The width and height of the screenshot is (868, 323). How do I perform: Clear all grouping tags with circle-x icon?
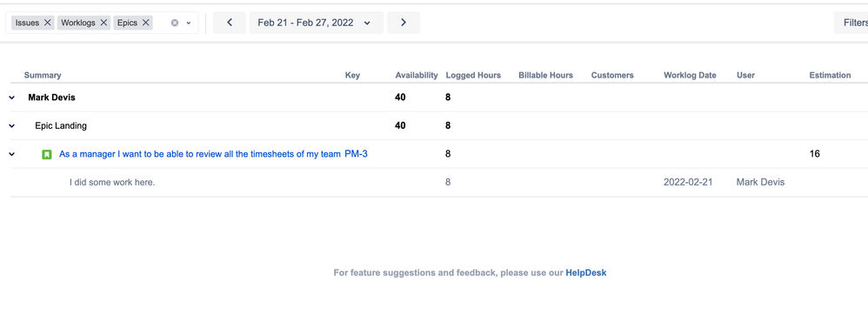[174, 23]
